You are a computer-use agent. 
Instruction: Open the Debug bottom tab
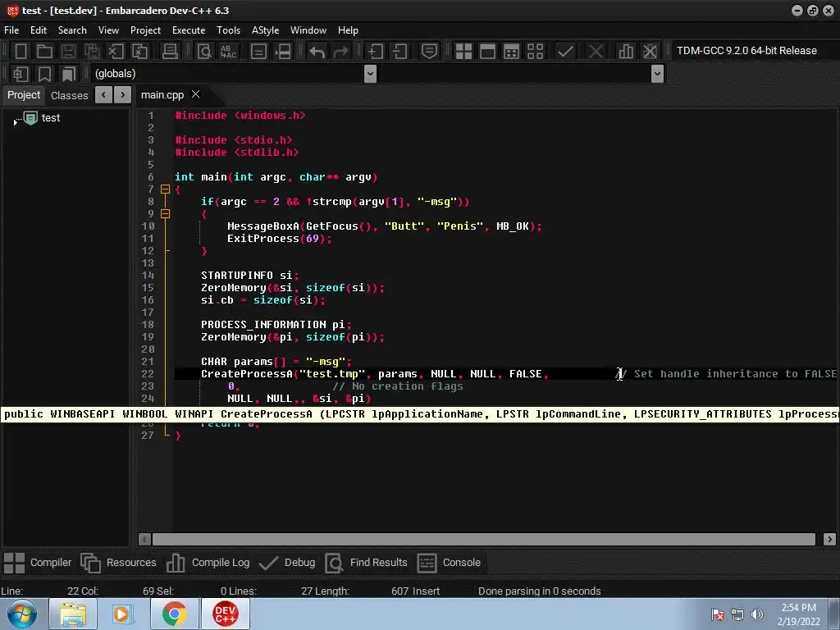click(286, 563)
